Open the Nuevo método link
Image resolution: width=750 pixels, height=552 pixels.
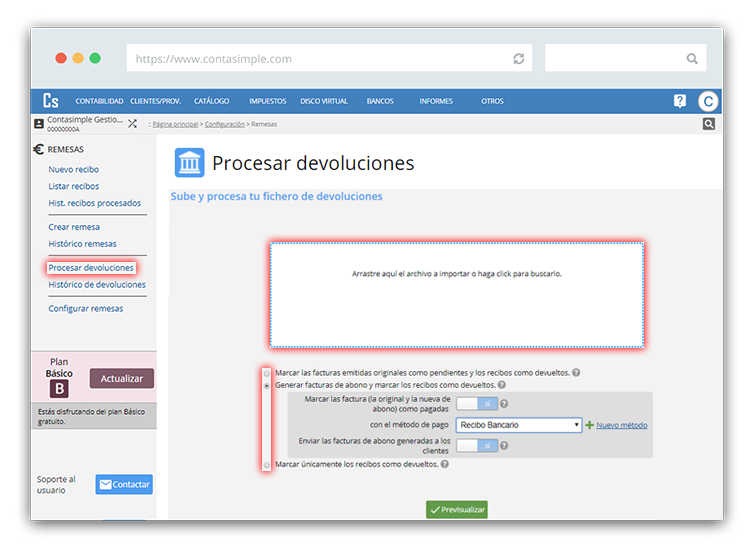pos(622,425)
